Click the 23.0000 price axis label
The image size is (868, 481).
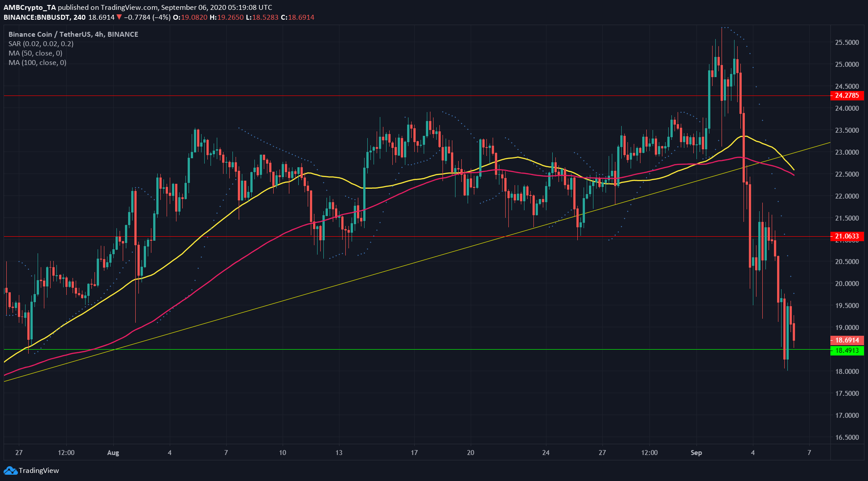click(x=847, y=152)
